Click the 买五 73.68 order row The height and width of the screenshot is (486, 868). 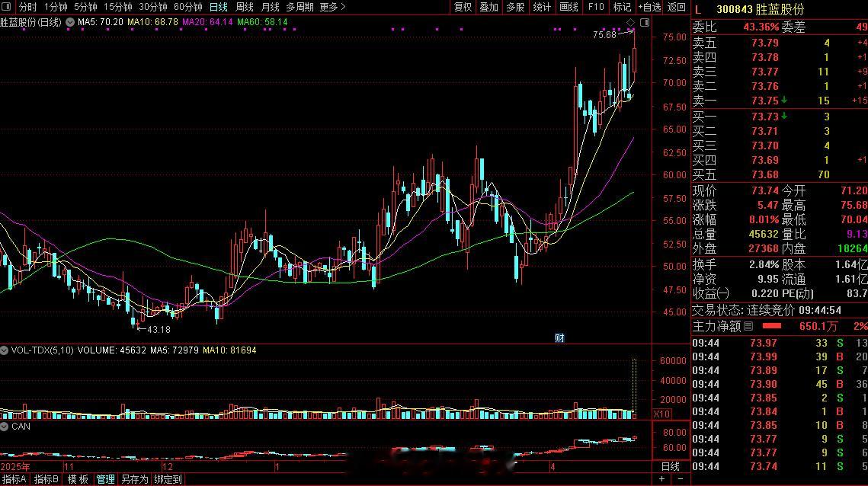[x=780, y=174]
